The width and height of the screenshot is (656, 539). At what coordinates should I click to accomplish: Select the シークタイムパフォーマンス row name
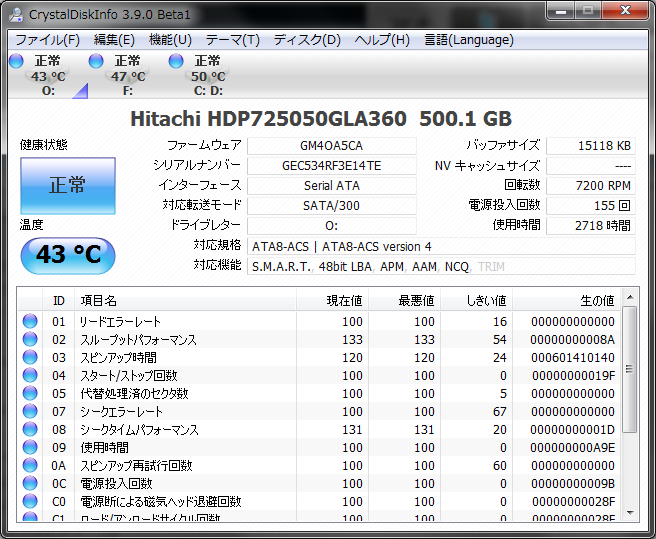[x=139, y=429]
